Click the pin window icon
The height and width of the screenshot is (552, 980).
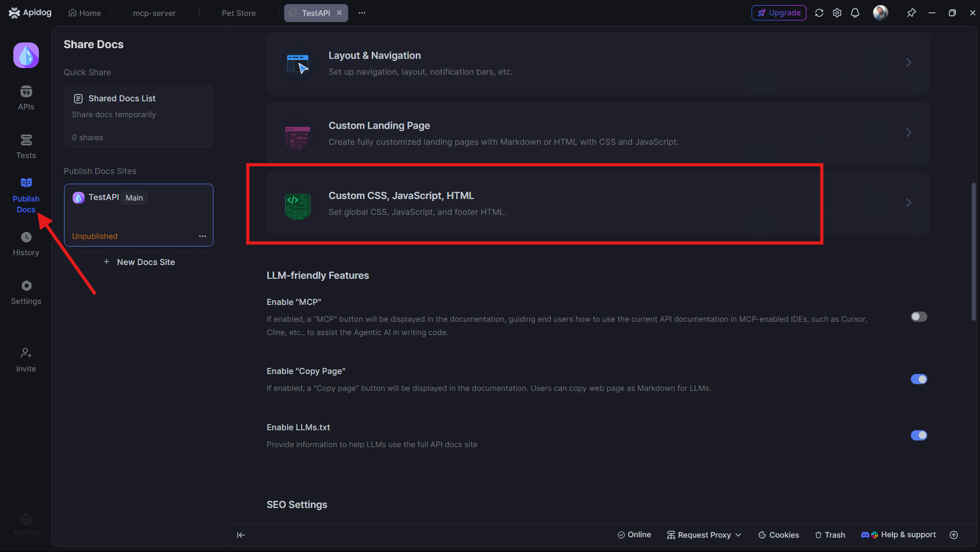(911, 13)
